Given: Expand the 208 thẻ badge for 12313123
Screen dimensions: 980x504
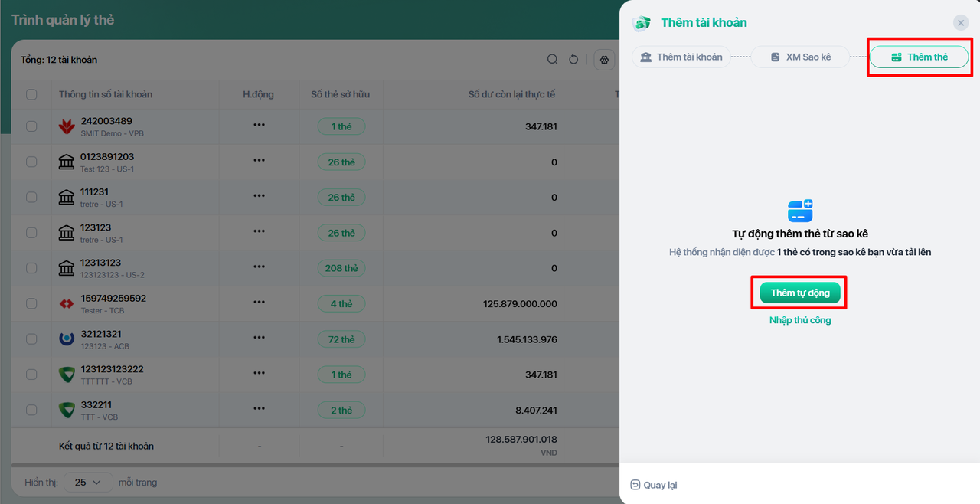Looking at the screenshot, I should point(341,268).
